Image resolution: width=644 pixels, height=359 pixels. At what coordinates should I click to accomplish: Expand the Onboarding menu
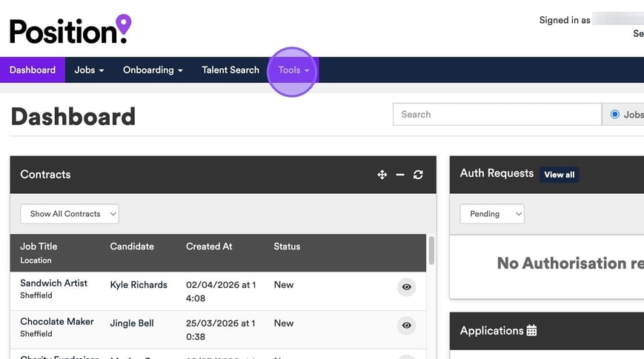[153, 70]
